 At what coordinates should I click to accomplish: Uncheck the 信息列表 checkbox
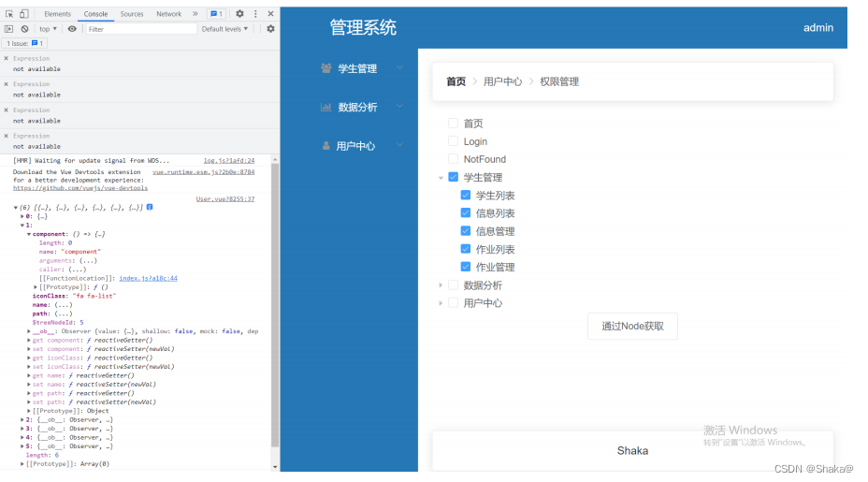[x=466, y=212]
